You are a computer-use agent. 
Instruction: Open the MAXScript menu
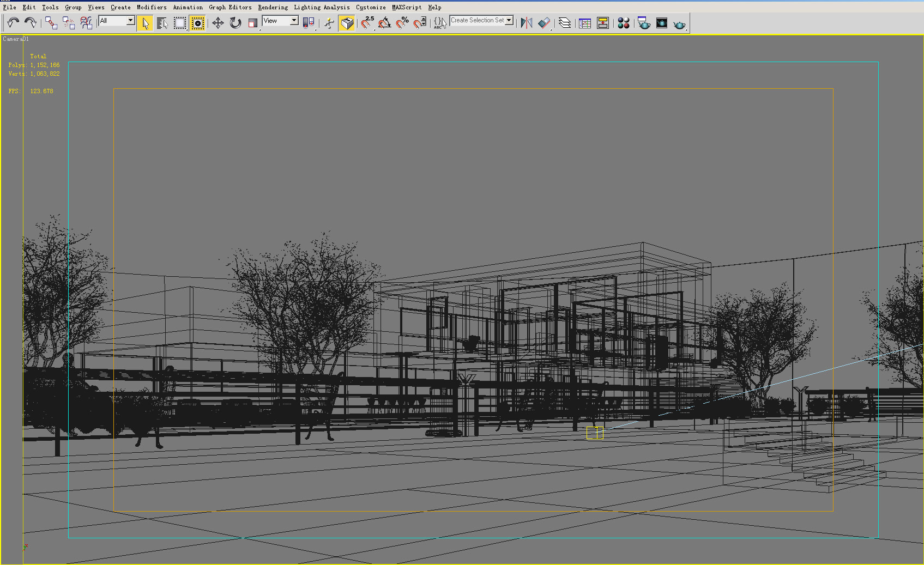406,7
